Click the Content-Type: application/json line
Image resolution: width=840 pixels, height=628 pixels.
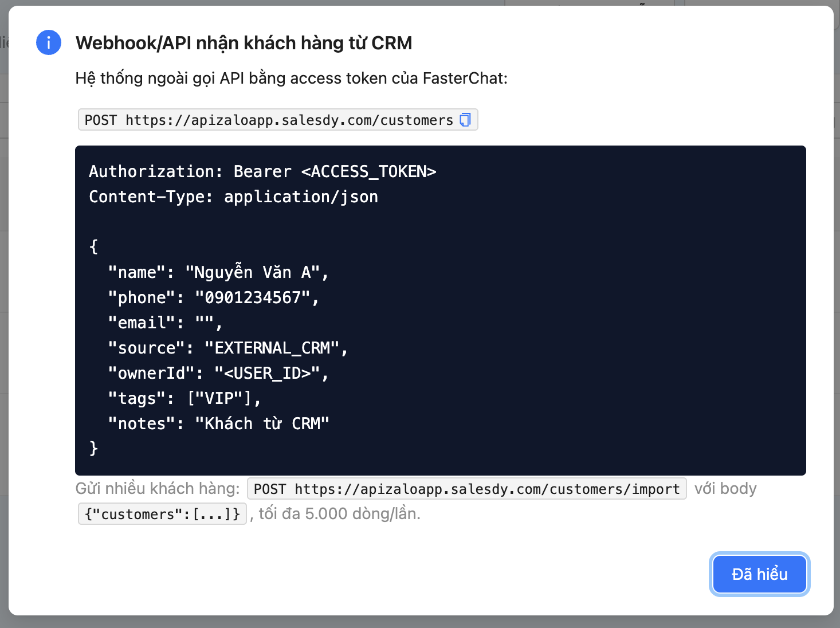(233, 197)
